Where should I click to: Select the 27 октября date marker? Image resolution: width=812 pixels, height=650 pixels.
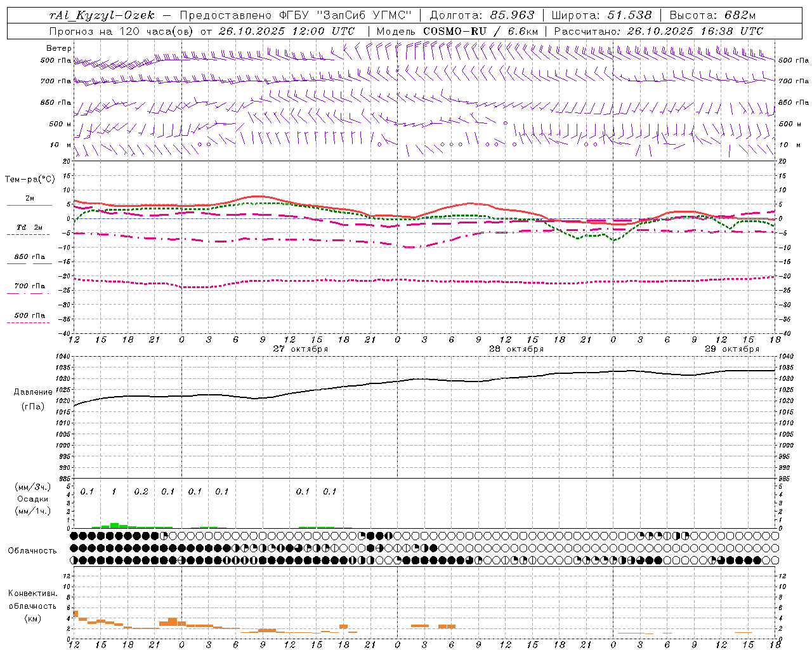tap(300, 349)
